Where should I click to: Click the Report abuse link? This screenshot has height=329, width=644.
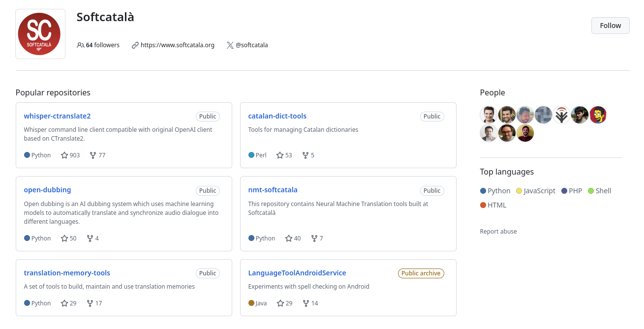[498, 232]
